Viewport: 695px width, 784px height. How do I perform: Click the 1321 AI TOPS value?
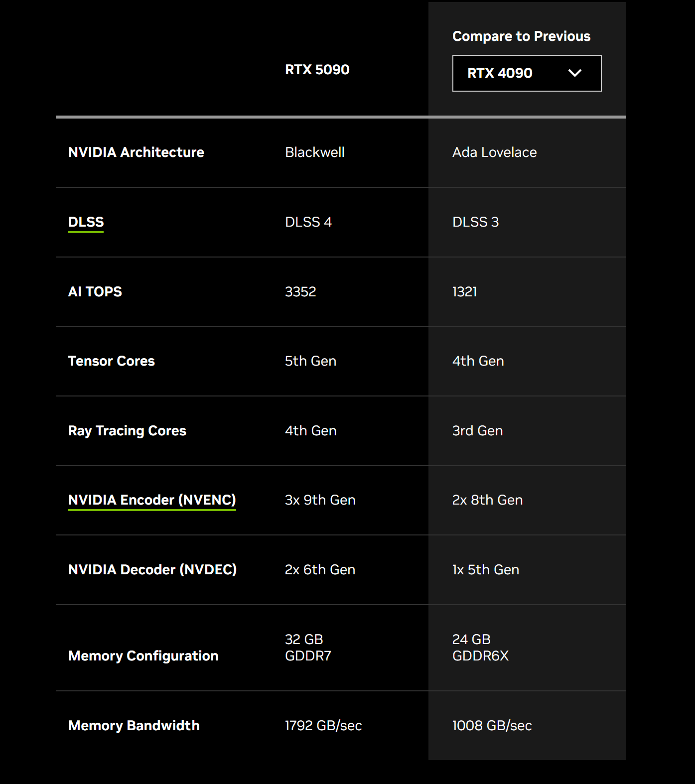(x=465, y=292)
